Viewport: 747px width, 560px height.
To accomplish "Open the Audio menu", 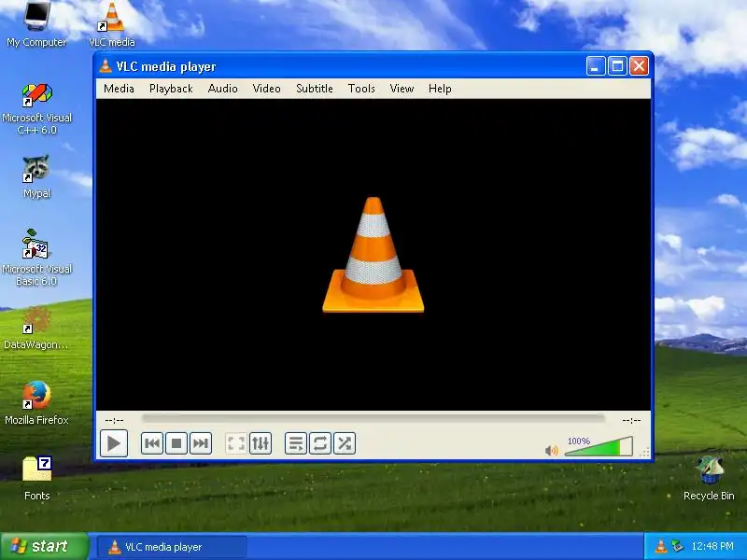I will coord(222,89).
